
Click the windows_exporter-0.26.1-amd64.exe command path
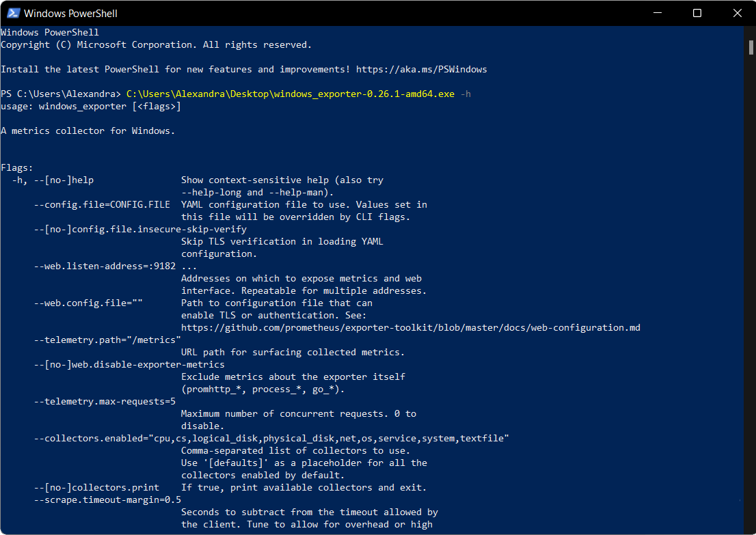point(290,94)
